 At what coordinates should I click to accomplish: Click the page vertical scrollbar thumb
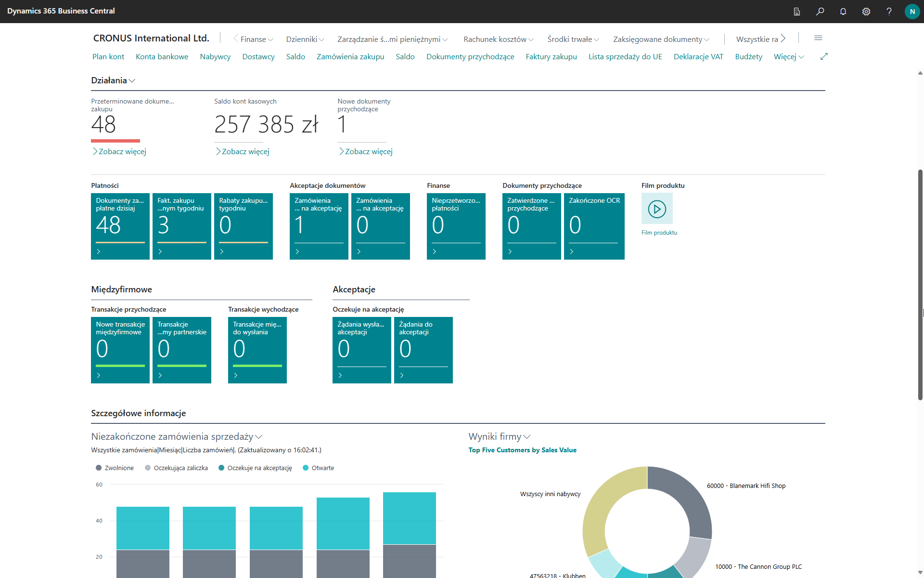[920, 284]
